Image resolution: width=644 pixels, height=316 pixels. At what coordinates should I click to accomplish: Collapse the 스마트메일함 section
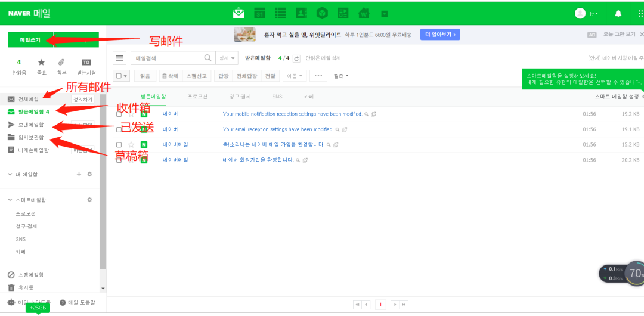(10, 200)
